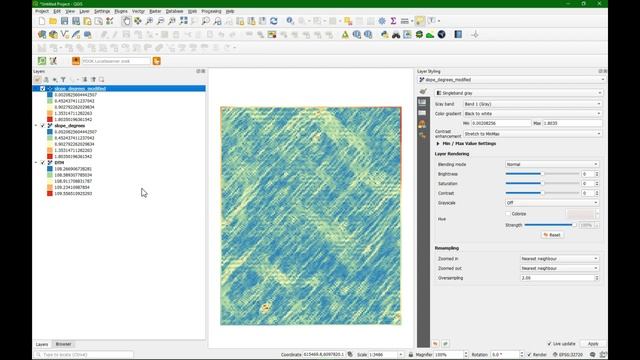
Task: Click the green terrain profile plugin icon
Action: (430, 35)
